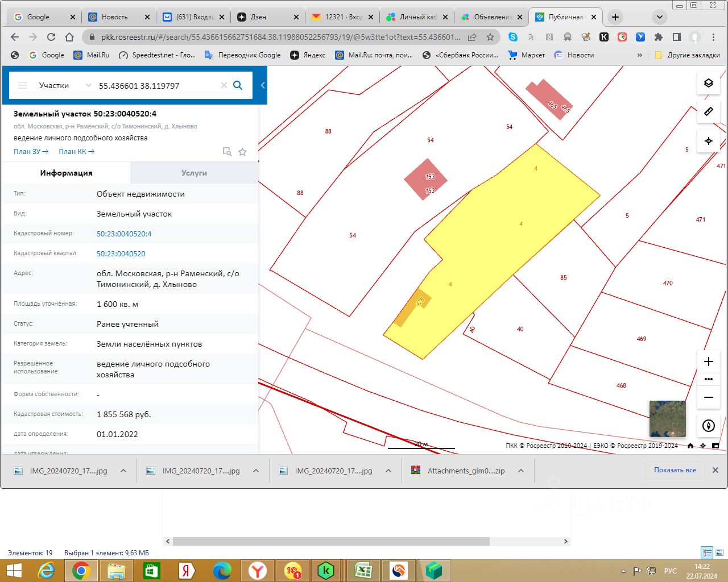Viewport: 728px width, 582px height.
Task: Clear the search coordinates field
Action: (224, 85)
